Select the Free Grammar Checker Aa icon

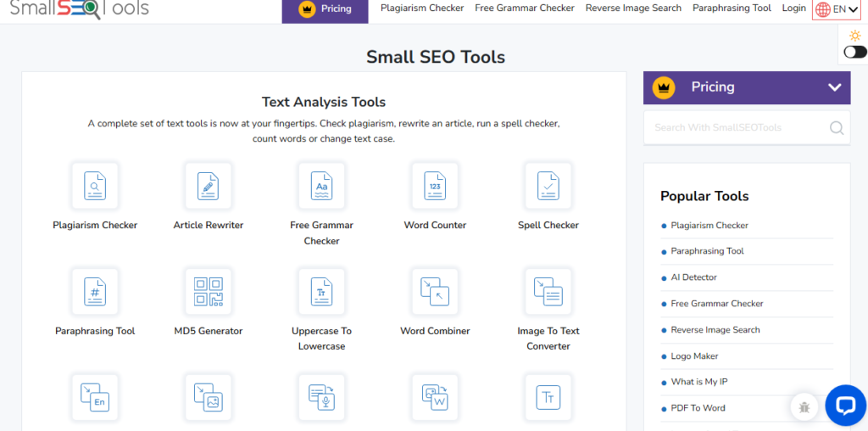point(321,186)
